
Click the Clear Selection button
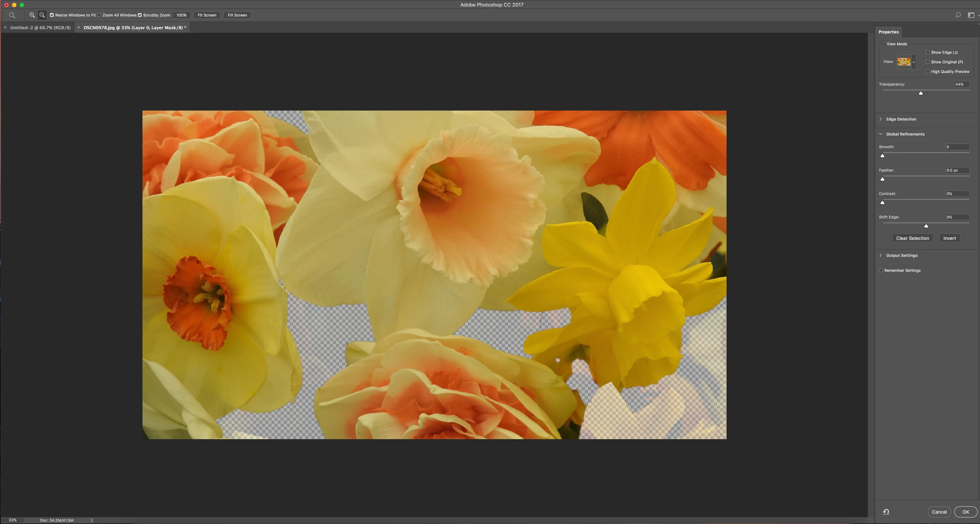[x=912, y=238]
